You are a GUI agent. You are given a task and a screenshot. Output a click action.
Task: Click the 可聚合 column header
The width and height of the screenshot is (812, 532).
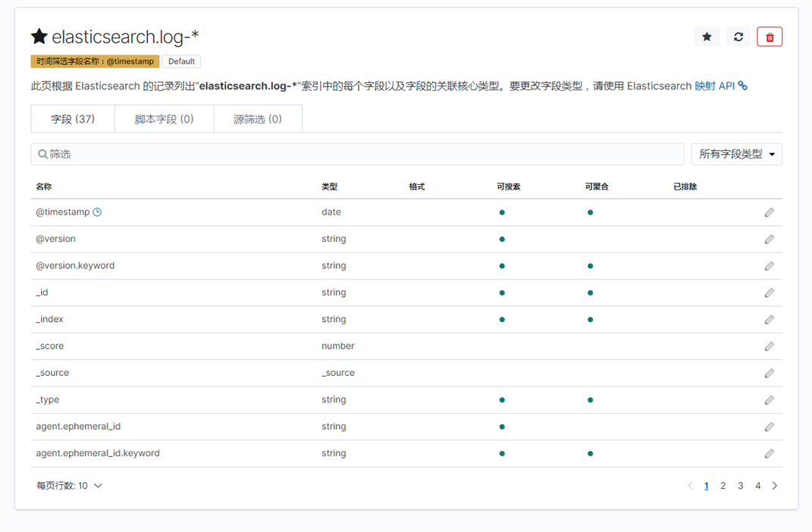point(597,187)
